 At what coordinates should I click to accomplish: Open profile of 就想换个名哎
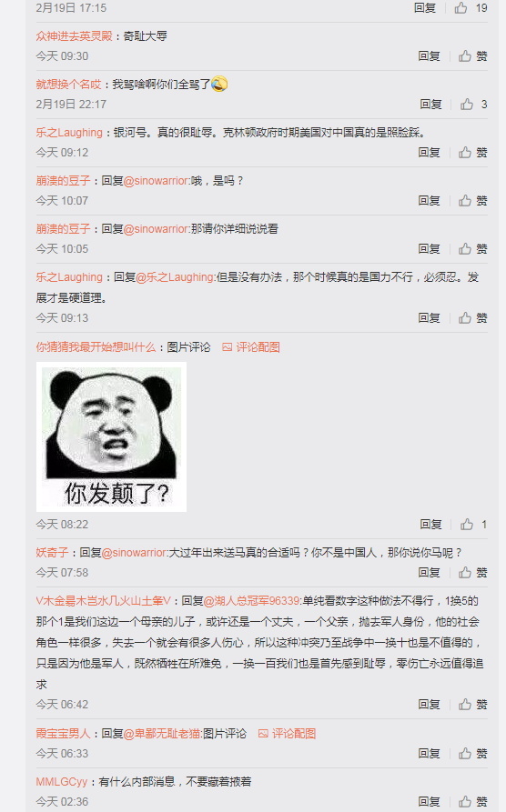click(x=68, y=85)
